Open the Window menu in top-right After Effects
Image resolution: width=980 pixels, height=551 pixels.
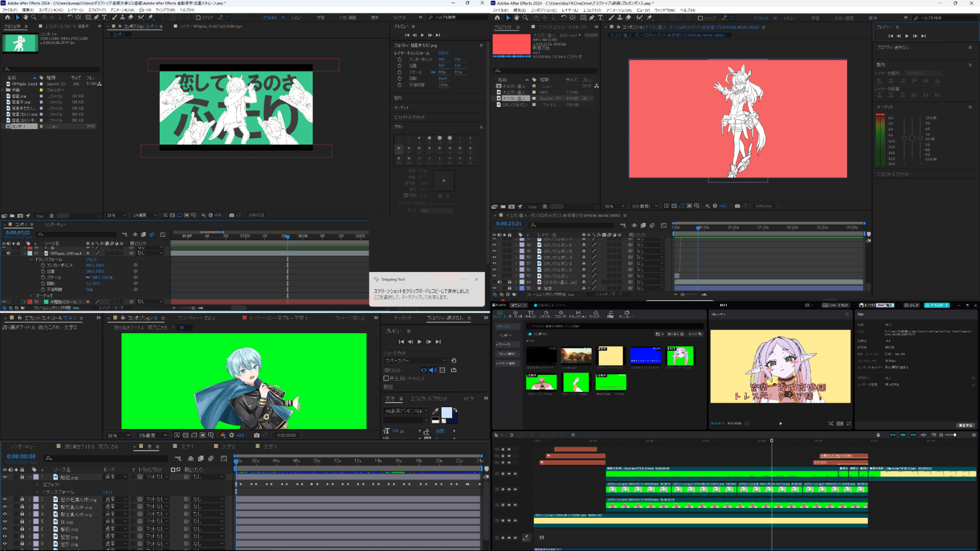tap(665, 10)
